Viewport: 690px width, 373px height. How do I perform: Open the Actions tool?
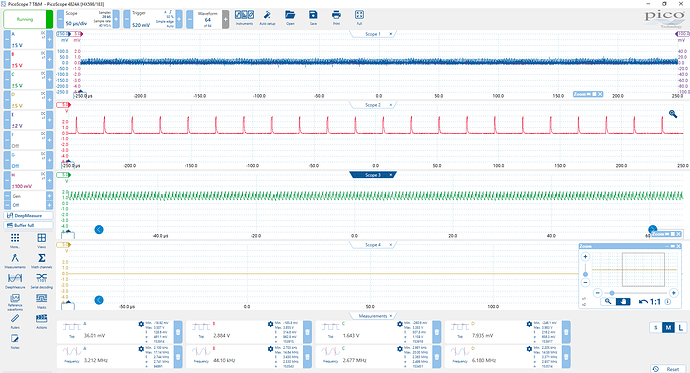(x=41, y=321)
